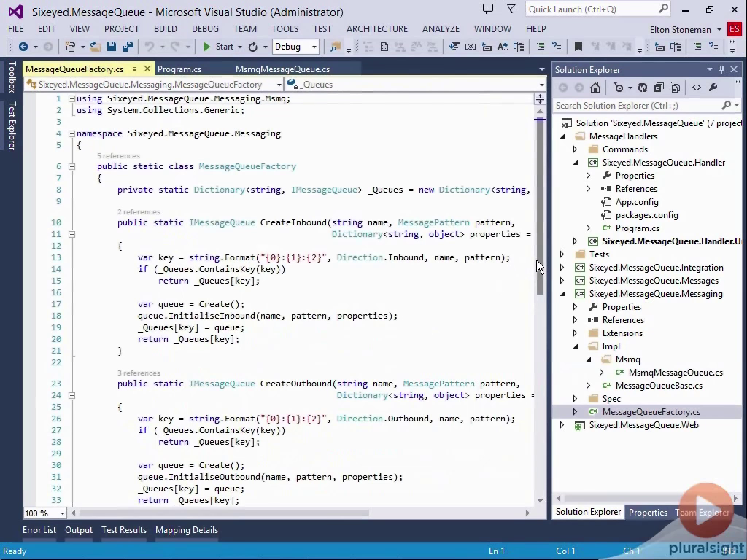
Task: Close the MessageQueueFactory.cs tab
Action: [147, 69]
